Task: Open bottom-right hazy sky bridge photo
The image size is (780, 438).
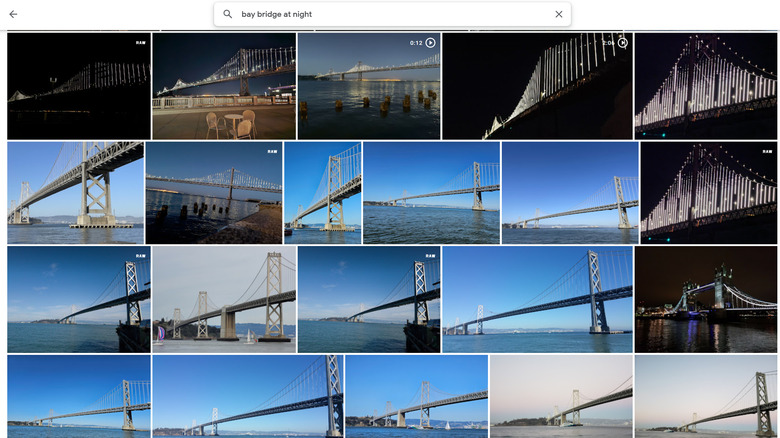Action: [705, 395]
